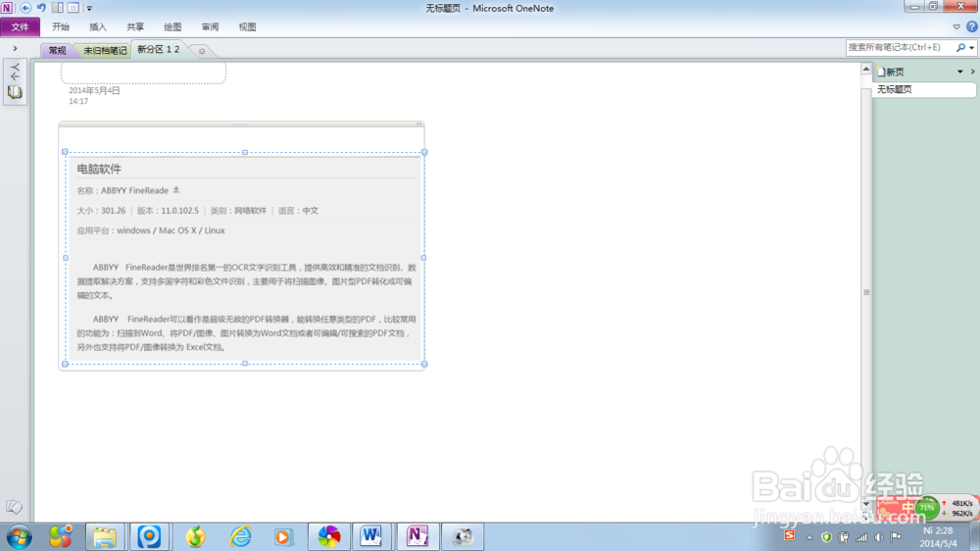The image size is (980, 551).
Task: Expand the collapsed ribbon with the heart-shaped arrow
Action: coord(956,26)
